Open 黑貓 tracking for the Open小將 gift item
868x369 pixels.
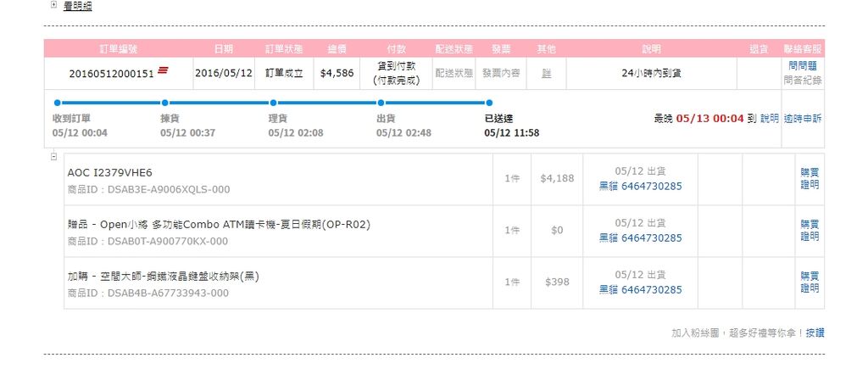[x=641, y=238]
